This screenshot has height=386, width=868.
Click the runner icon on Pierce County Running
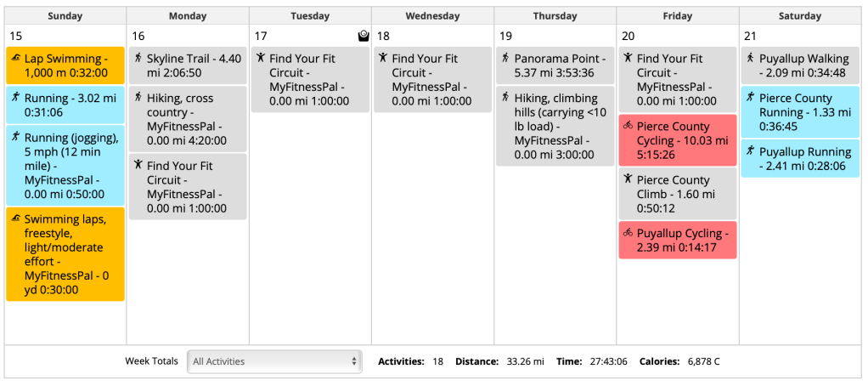pos(750,98)
